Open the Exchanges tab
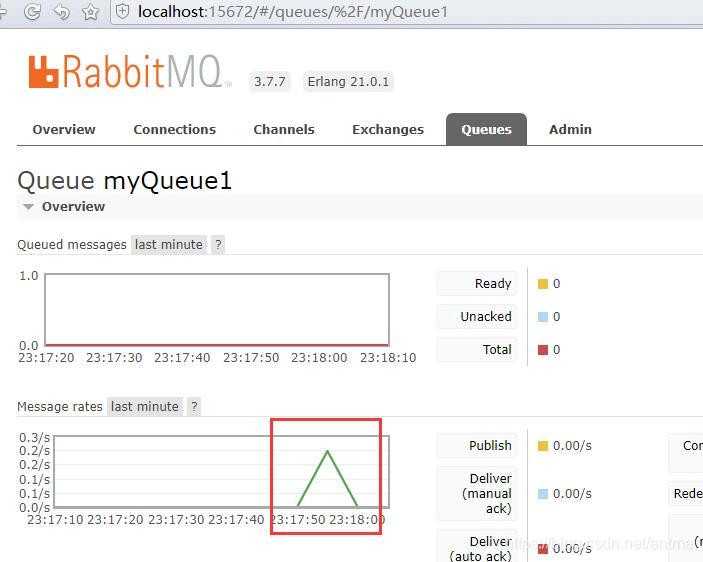 click(387, 129)
